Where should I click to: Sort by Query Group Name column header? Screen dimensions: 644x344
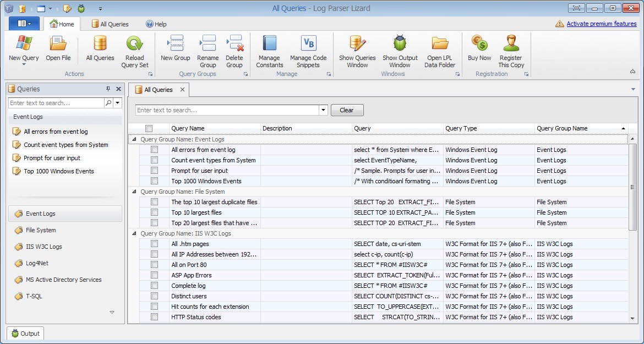[581, 128]
